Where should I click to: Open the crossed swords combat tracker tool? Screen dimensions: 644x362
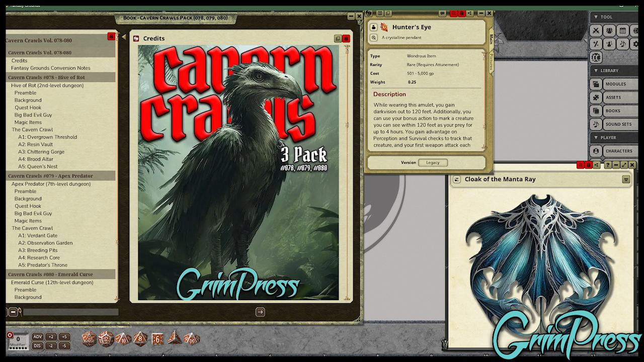coord(596,31)
